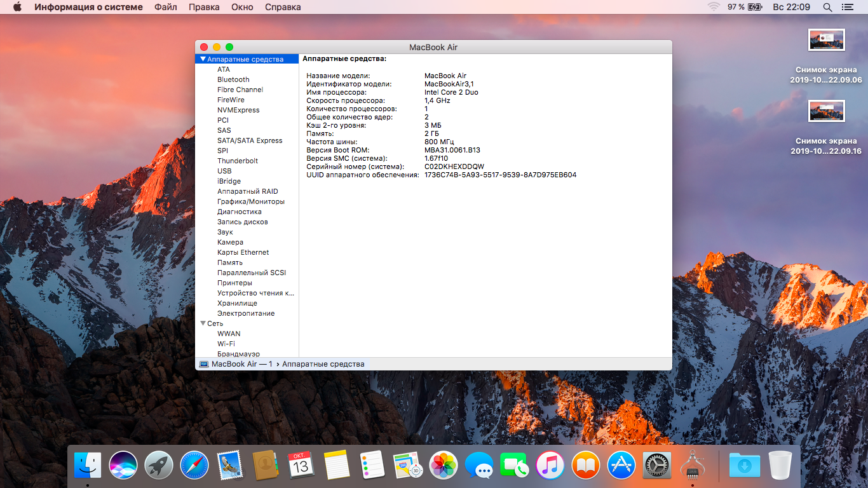The image size is (868, 488).
Task: Select Графика/Мониторы in sidebar
Action: point(251,201)
